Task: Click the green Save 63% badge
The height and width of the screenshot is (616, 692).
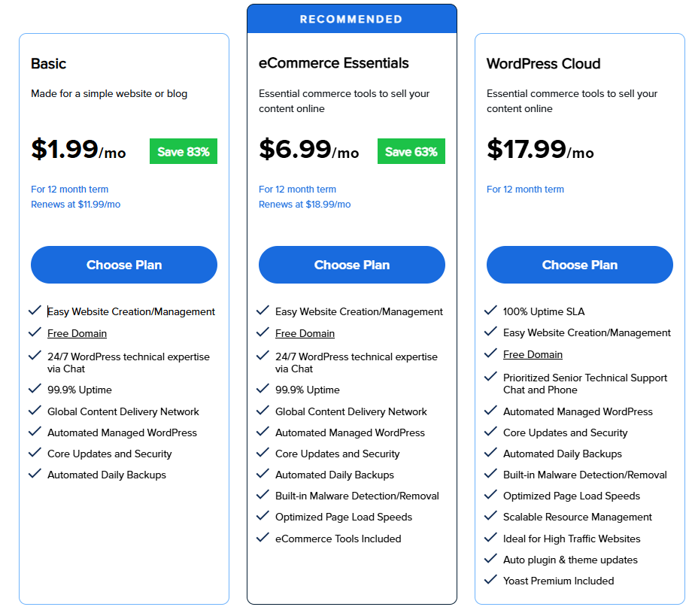Action: (x=411, y=151)
